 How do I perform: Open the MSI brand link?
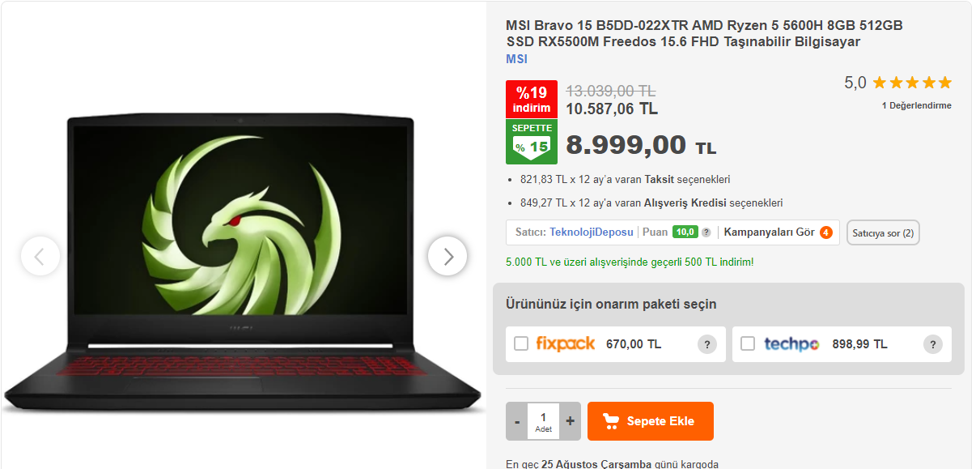(516, 59)
